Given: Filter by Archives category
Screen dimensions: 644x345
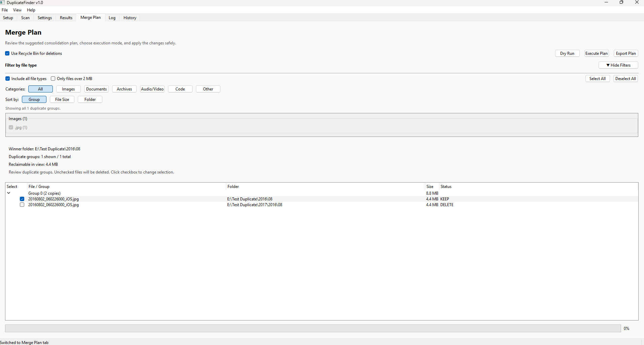Looking at the screenshot, I should tap(124, 89).
